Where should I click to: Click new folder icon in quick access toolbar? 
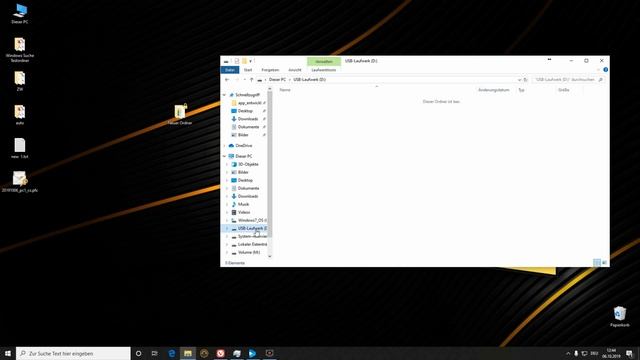tap(244, 61)
